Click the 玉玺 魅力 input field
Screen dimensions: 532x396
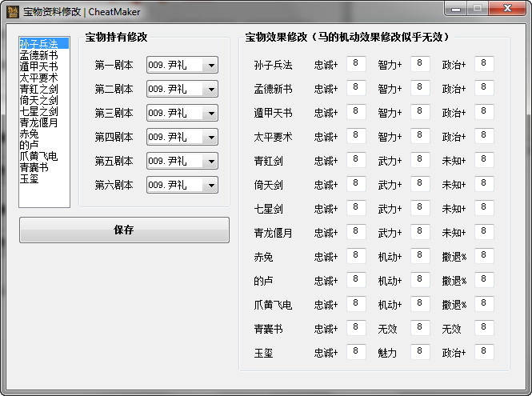[420, 353]
